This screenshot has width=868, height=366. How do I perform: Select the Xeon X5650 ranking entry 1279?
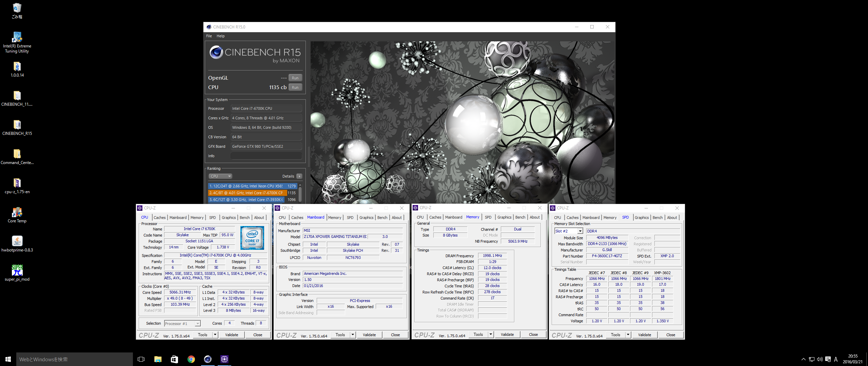[253, 186]
